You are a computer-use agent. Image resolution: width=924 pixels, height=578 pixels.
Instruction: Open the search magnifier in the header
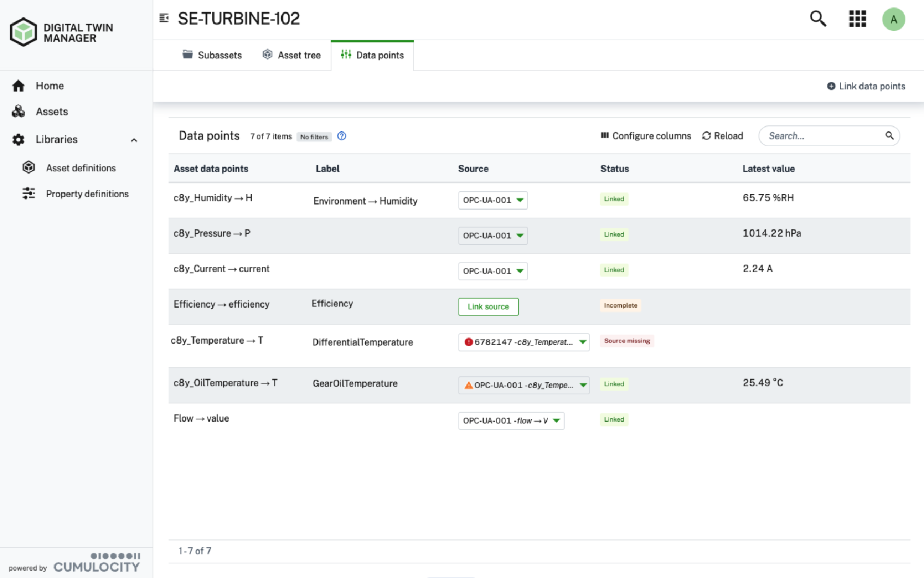[818, 19]
